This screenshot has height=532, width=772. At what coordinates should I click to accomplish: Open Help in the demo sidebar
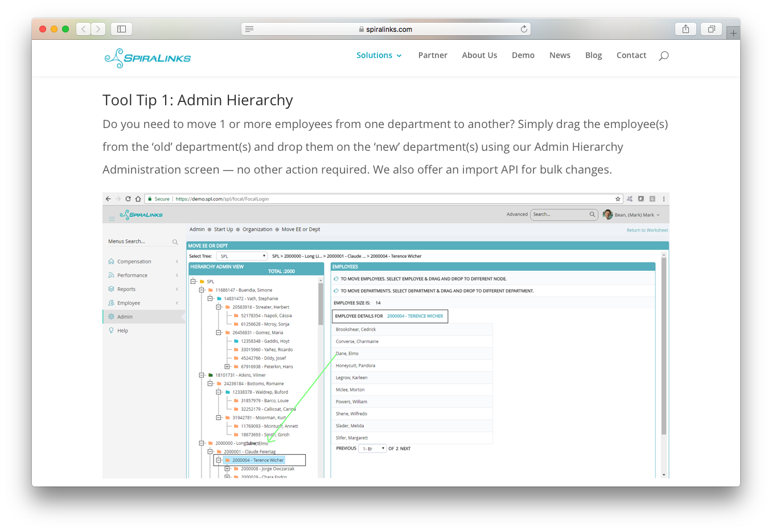click(122, 331)
